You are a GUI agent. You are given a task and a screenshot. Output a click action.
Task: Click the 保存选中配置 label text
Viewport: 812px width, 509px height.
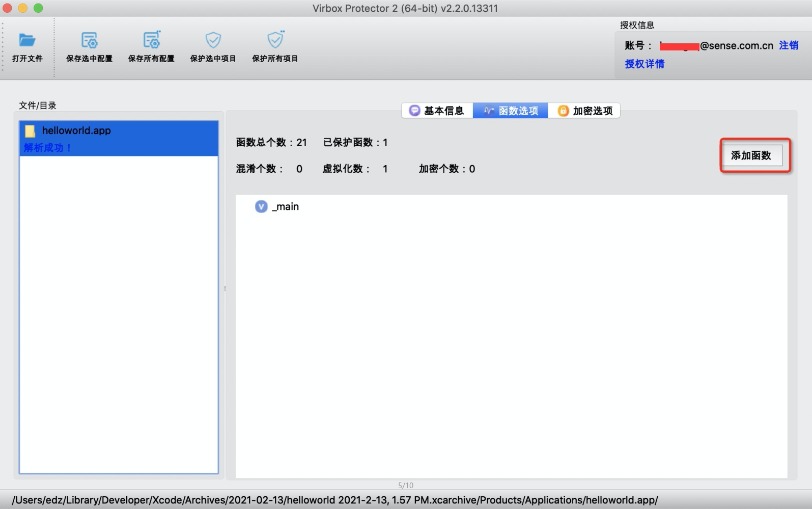click(x=89, y=59)
